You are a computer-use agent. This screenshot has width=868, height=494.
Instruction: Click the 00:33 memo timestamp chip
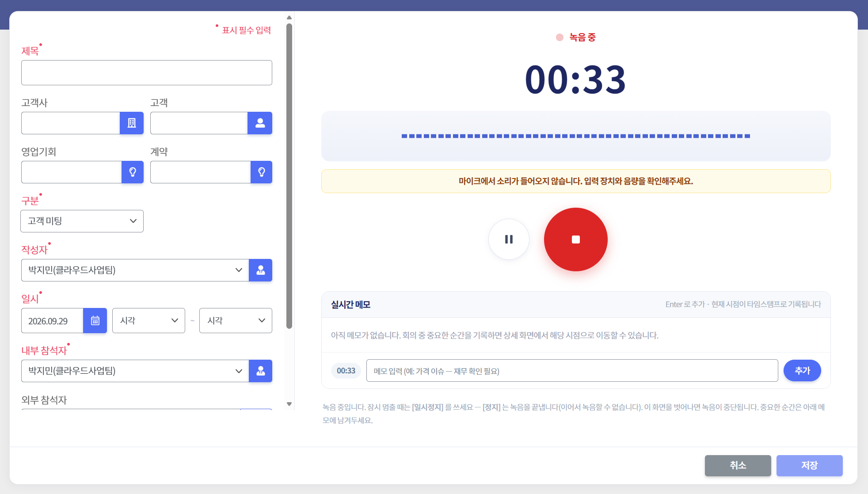[346, 370]
